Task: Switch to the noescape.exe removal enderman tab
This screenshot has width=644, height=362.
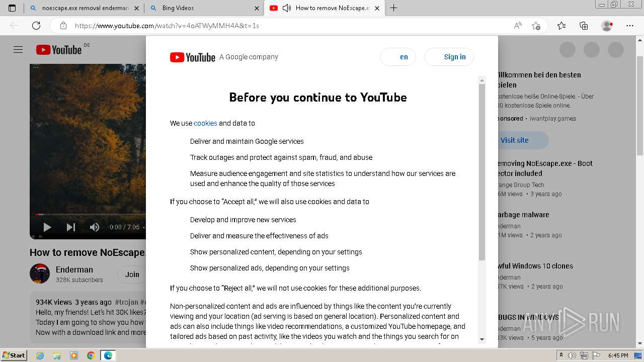Action: point(84,8)
